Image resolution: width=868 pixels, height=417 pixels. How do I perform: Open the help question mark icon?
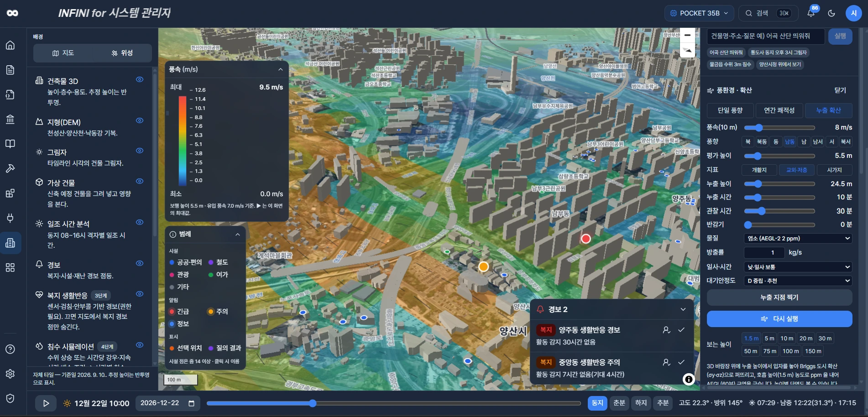click(x=10, y=349)
